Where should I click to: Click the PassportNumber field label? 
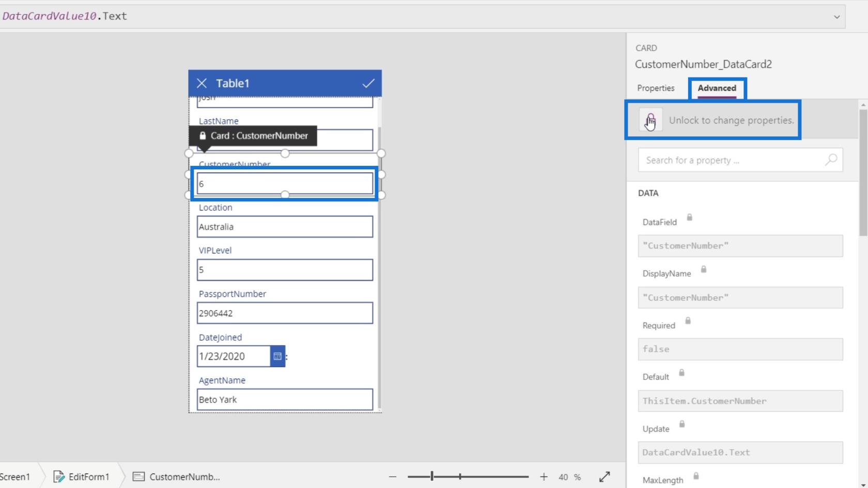(x=233, y=293)
